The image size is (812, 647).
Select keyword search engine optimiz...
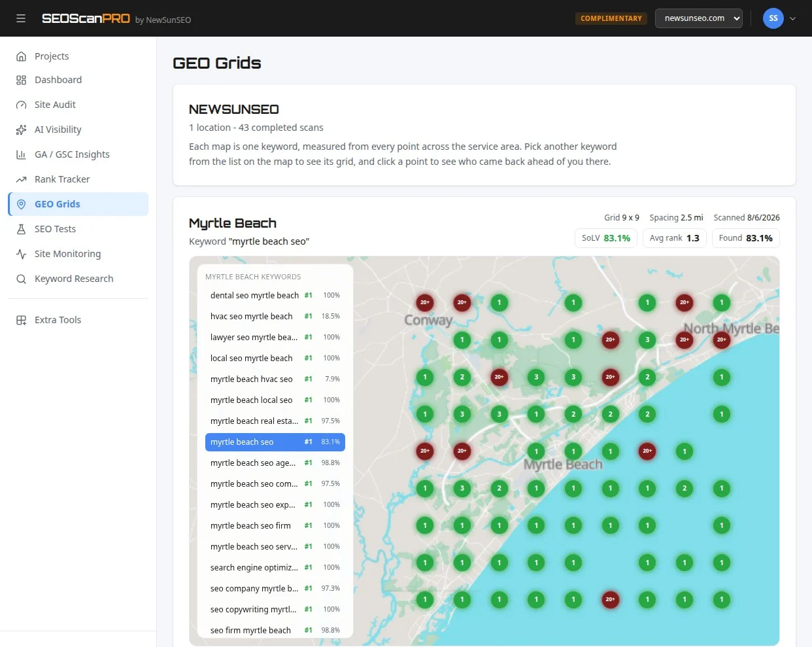tap(275, 568)
